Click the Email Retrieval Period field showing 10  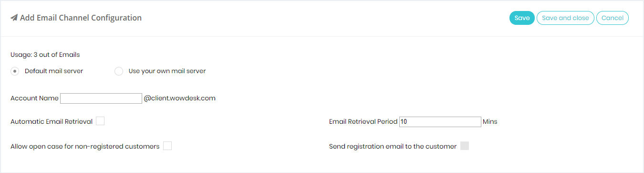coord(440,122)
